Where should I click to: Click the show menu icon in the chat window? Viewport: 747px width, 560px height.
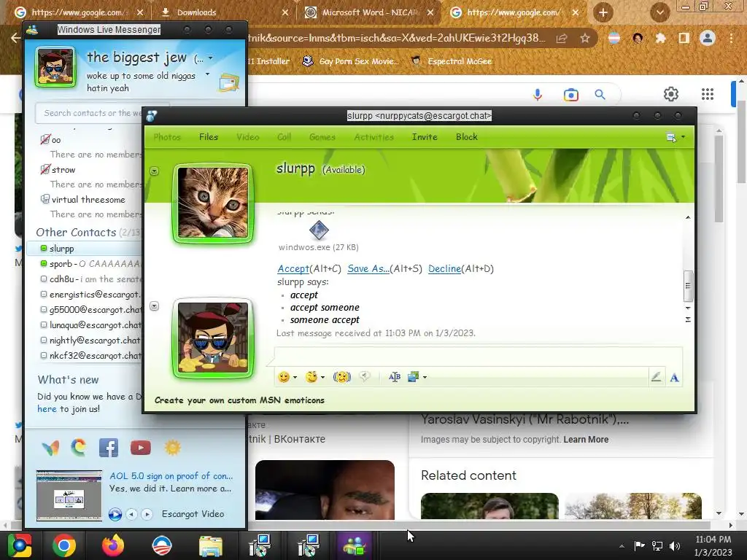(671, 137)
